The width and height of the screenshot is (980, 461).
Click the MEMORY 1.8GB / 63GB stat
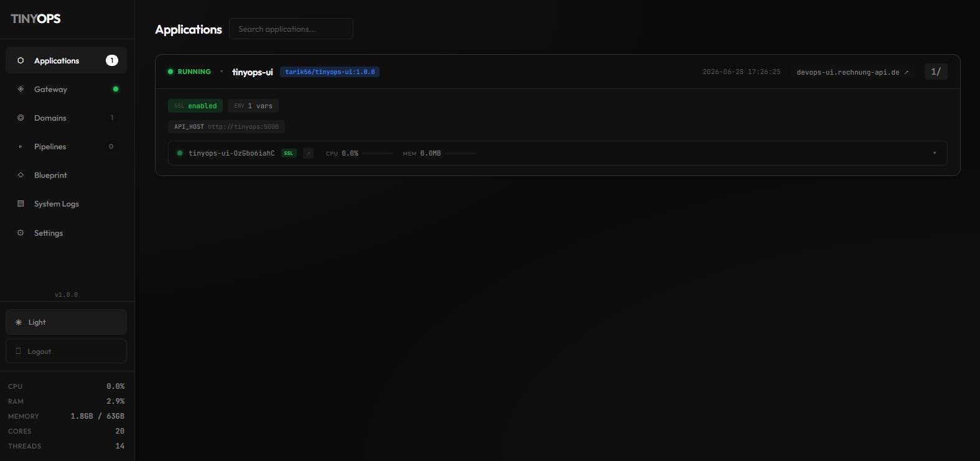coord(66,416)
